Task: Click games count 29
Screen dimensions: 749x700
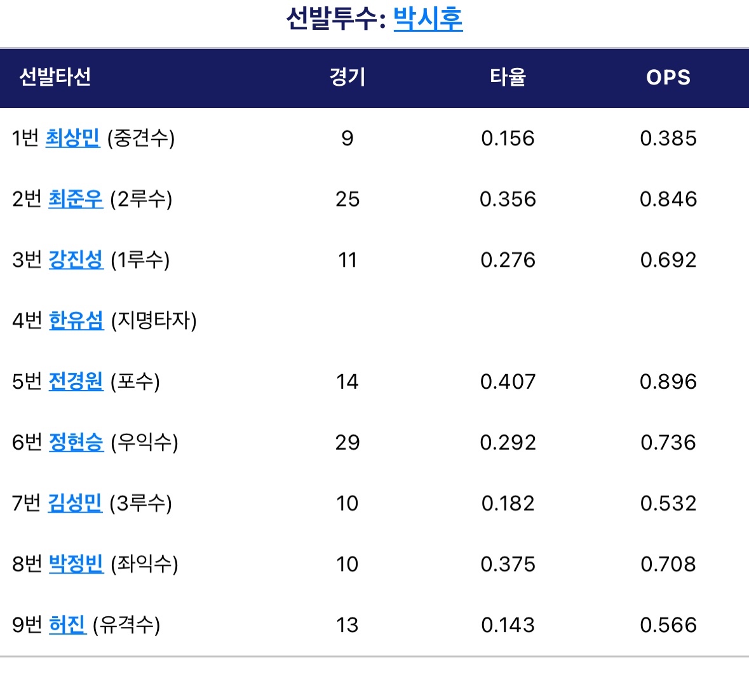Action: [x=347, y=442]
